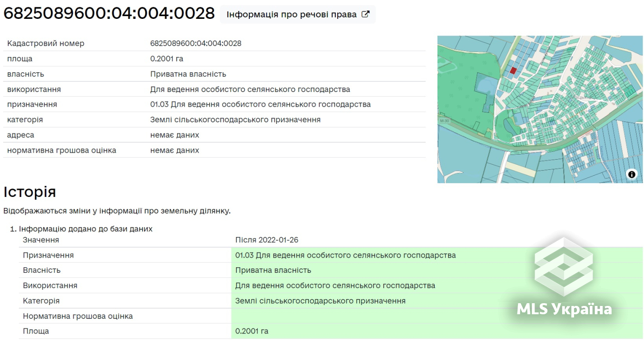Select the Призначення label in the history table
Image resolution: width=644 pixels, height=340 pixels.
coord(48,255)
